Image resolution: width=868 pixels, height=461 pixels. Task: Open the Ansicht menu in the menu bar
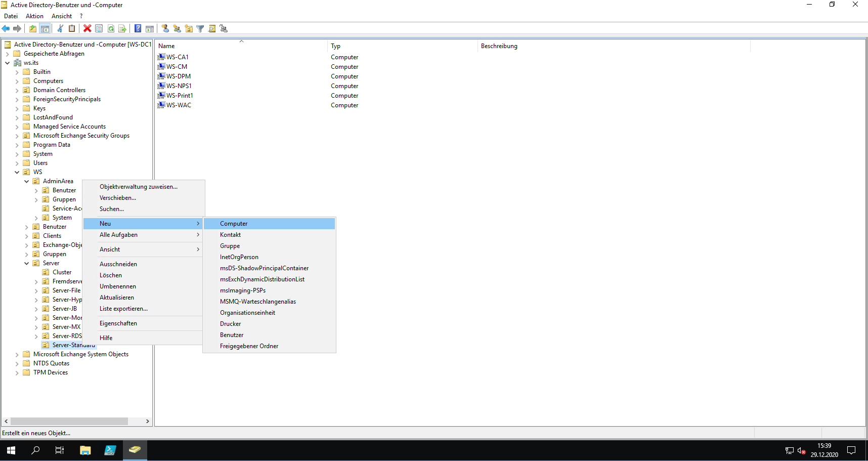coord(62,16)
